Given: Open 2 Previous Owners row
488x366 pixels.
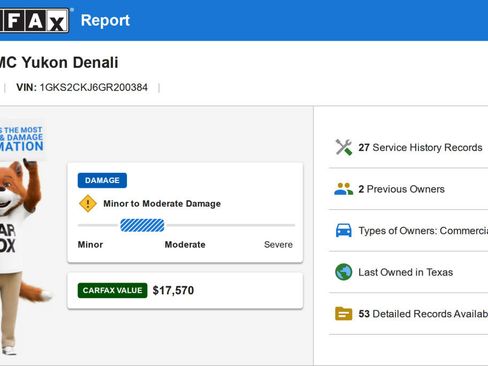Looking at the screenshot, I should click(408, 189).
